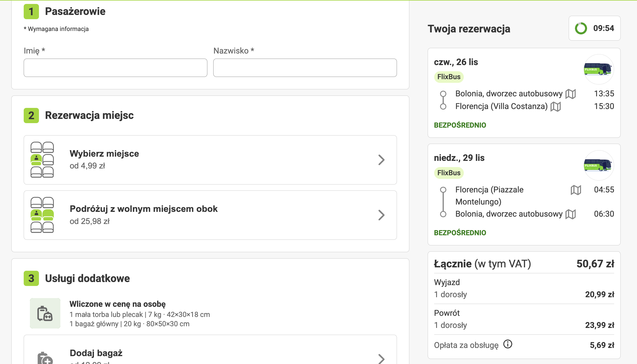Open map for Florencja (Villa Costanza) stop
Screen dimensions: 637x364
coord(555,106)
